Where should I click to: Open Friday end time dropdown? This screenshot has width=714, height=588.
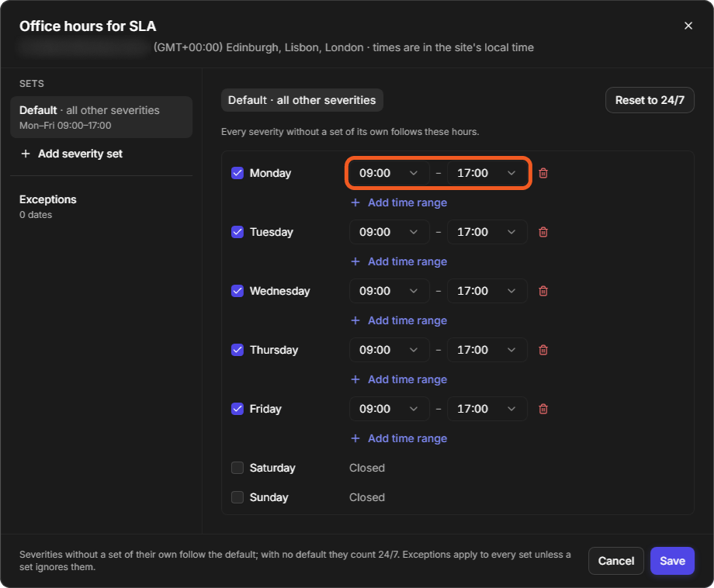[x=487, y=409]
